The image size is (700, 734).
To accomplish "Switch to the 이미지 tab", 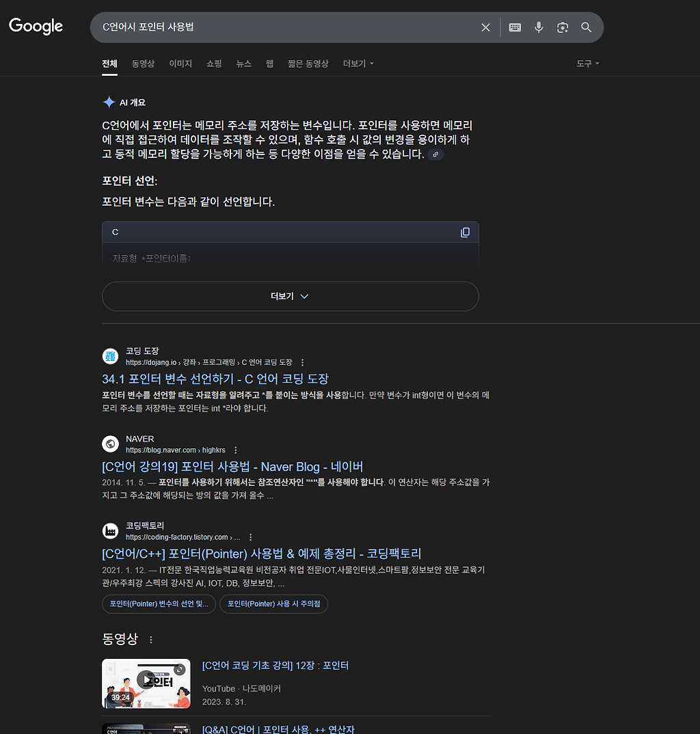I will (180, 64).
